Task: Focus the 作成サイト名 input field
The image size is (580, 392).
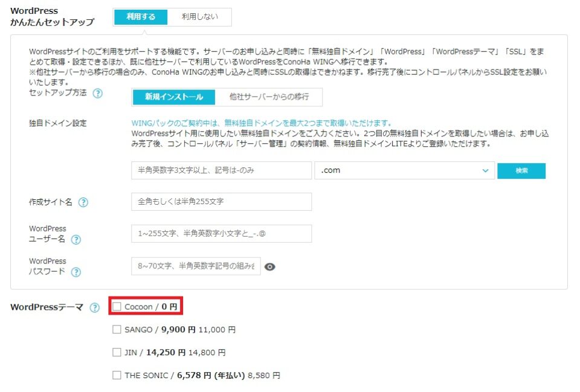Action: click(x=222, y=202)
